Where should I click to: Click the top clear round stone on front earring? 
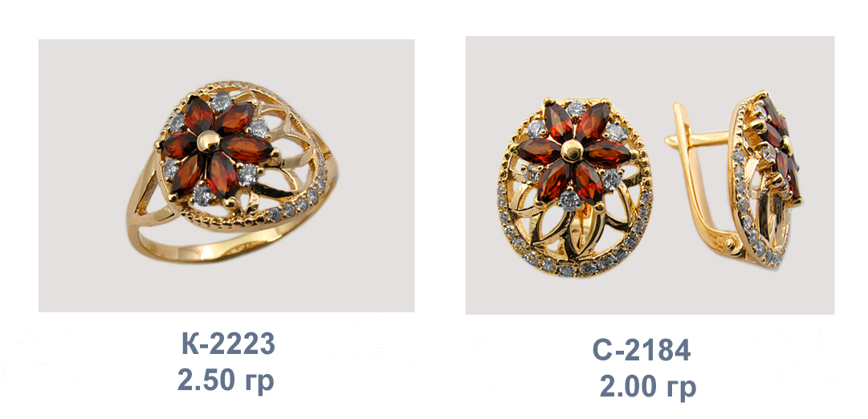point(576,108)
